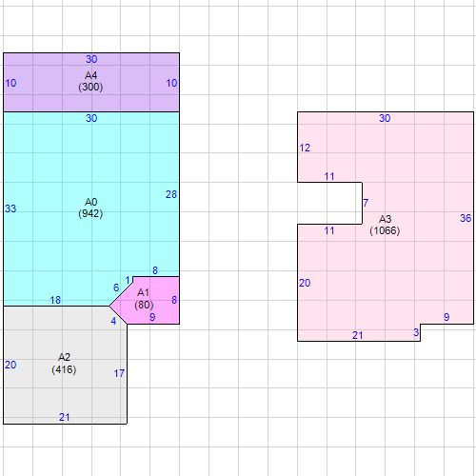Click the 20 dimension on pink area A3
The height and width of the screenshot is (476, 476).
tap(305, 283)
